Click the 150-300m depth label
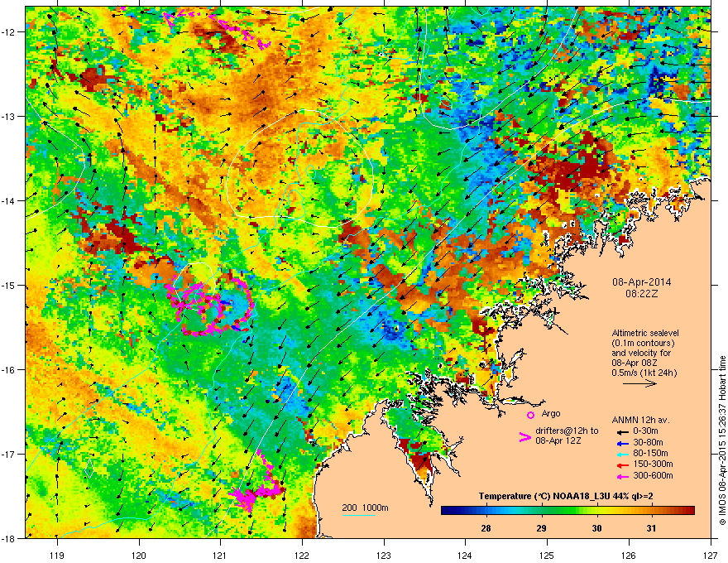The height and width of the screenshot is (563, 728). click(x=653, y=464)
